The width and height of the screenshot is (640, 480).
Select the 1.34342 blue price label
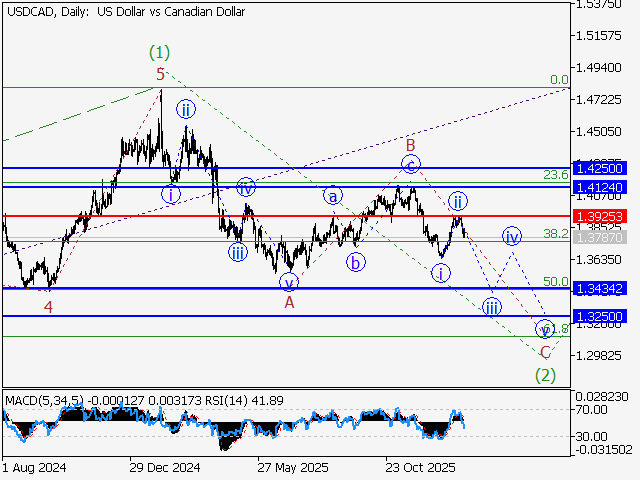599,289
